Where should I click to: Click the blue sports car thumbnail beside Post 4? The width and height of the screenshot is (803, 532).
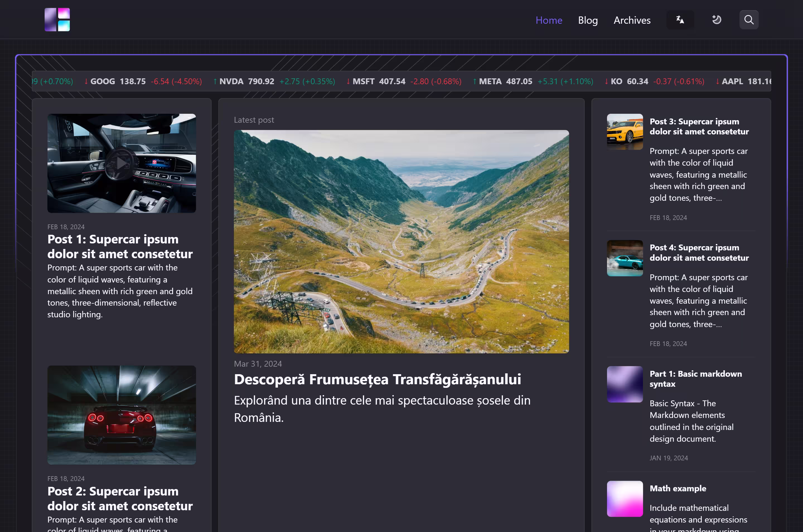(x=624, y=258)
